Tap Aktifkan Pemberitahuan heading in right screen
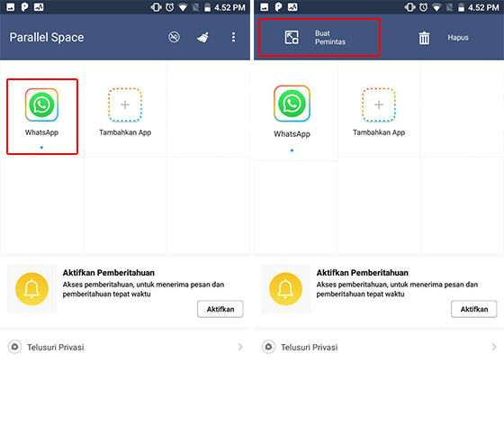Viewport: 504px width, 445px height. (362, 273)
